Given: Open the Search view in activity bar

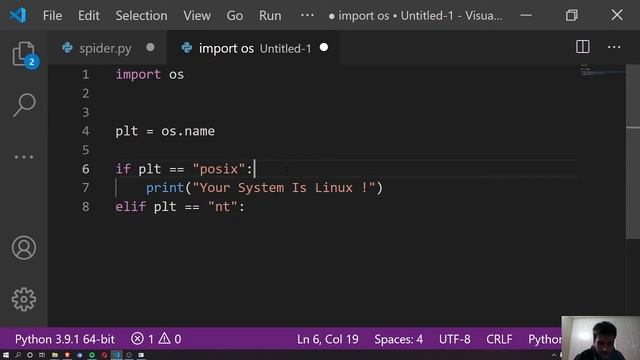Looking at the screenshot, I should click(24, 105).
